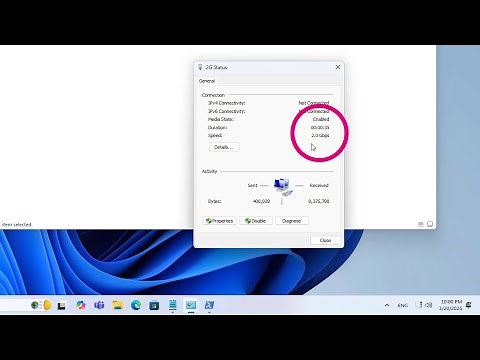Open PowerShell from the taskbar

[x=209, y=305]
